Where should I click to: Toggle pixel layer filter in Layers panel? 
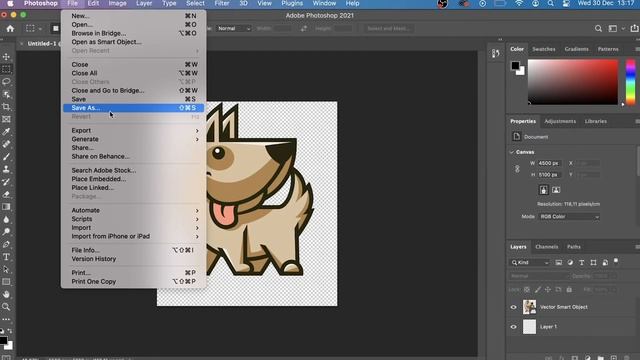coord(558,262)
